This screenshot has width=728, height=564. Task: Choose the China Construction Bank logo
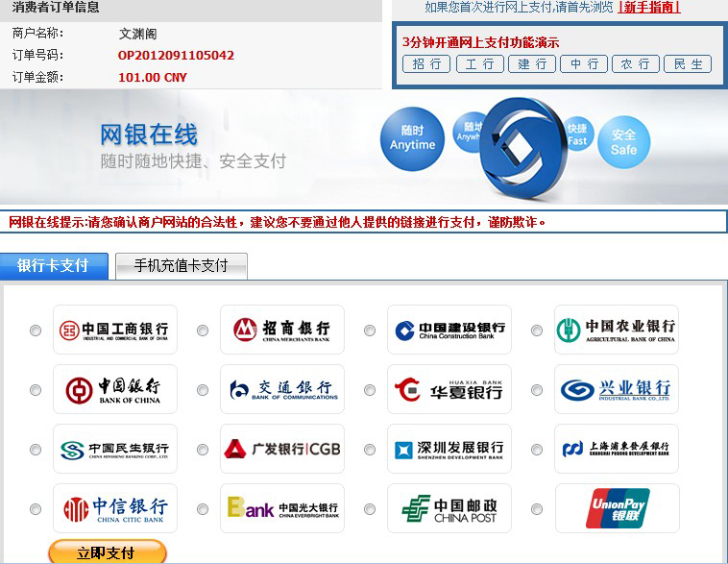tap(449, 331)
